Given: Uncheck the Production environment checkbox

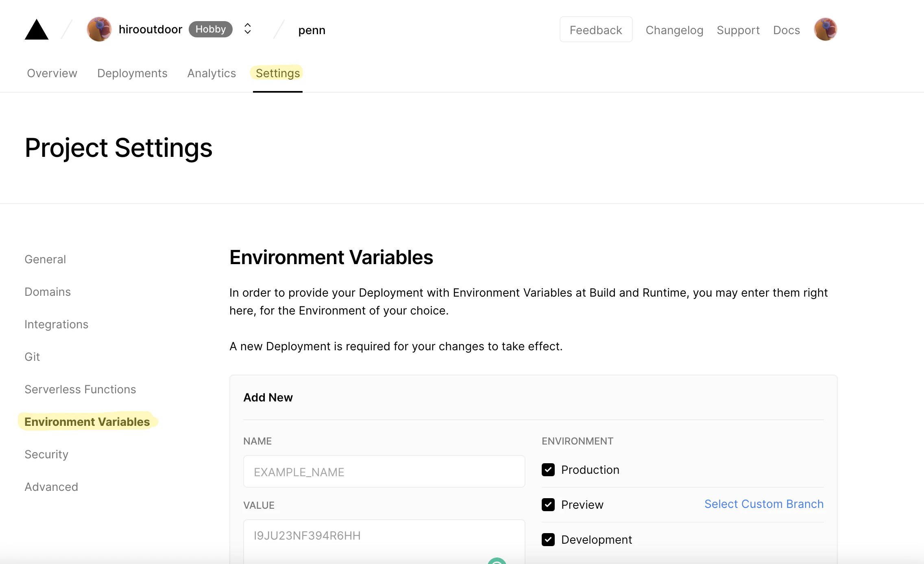Looking at the screenshot, I should 548,470.
